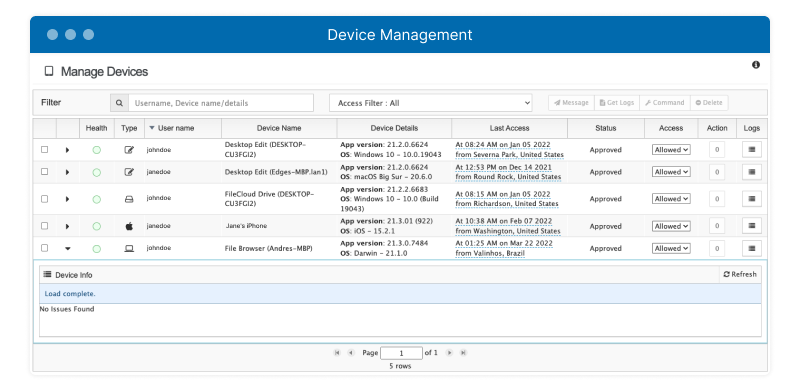The width and height of the screenshot is (800, 392).
Task: Open the Access Filter: All dropdown
Action: pyautogui.click(x=431, y=103)
